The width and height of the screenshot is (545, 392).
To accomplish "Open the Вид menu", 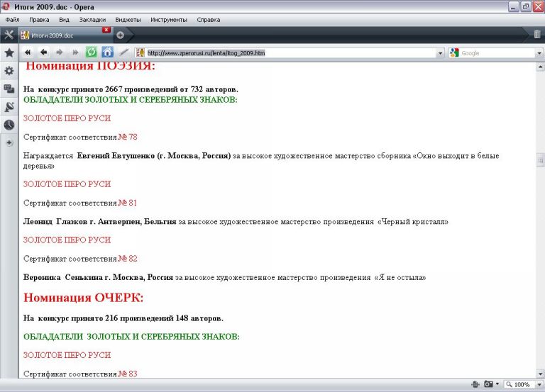I will pyautogui.click(x=64, y=20).
